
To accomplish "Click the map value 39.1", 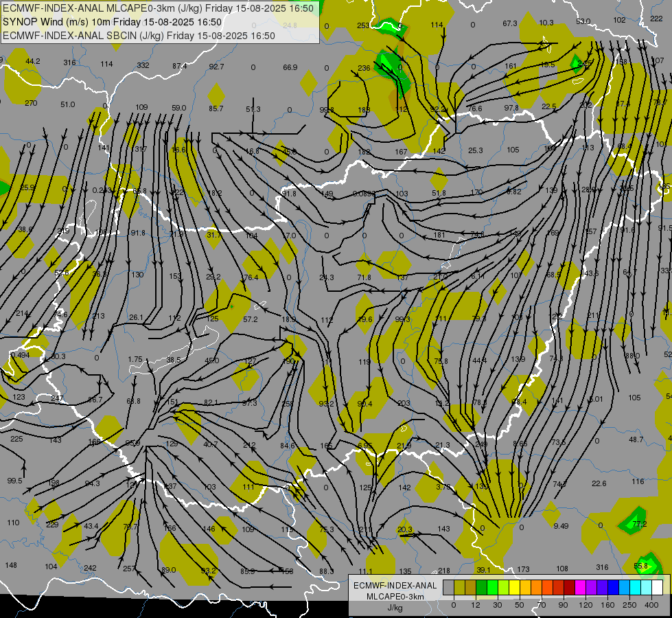I will [x=483, y=570].
